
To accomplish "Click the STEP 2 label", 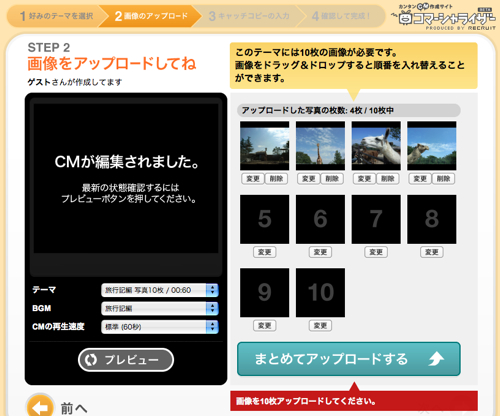I will 49,47.
